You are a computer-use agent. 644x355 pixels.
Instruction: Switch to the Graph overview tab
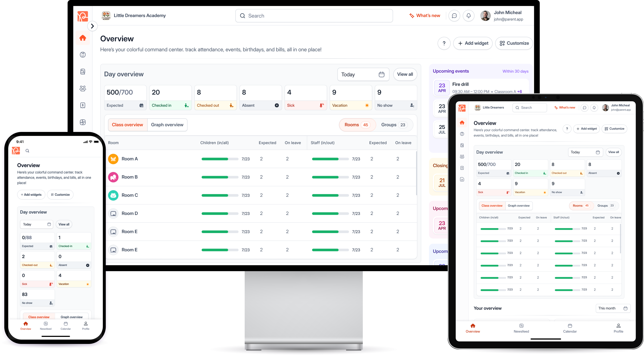pos(167,125)
